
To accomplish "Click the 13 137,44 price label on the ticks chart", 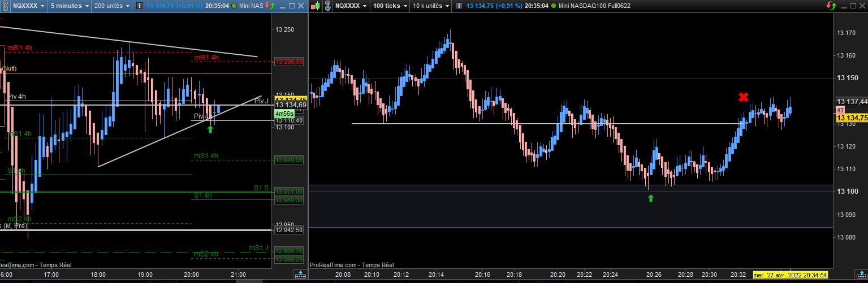I will click(x=851, y=102).
